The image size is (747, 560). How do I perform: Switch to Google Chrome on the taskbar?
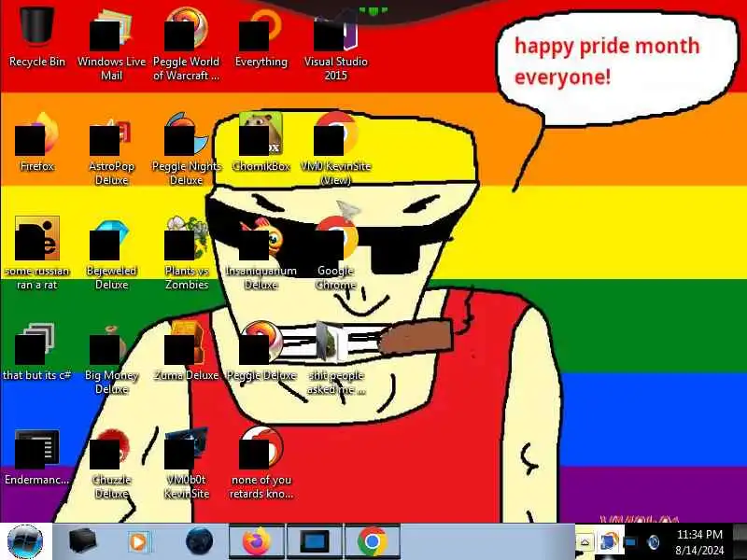point(372,542)
